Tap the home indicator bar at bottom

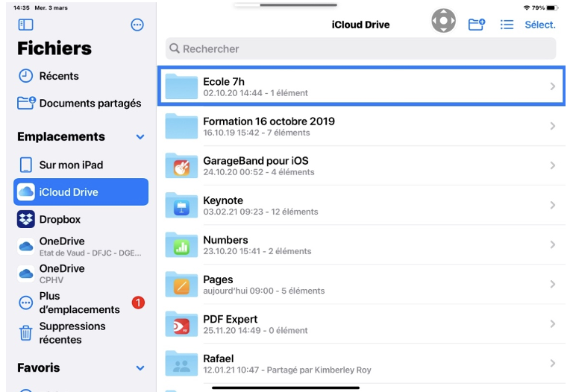tap(286, 388)
